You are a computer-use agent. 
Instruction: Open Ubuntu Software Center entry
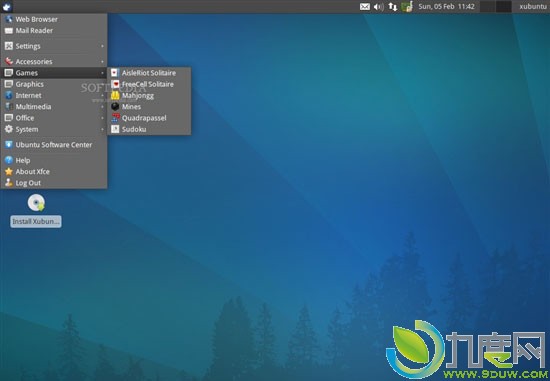54,145
